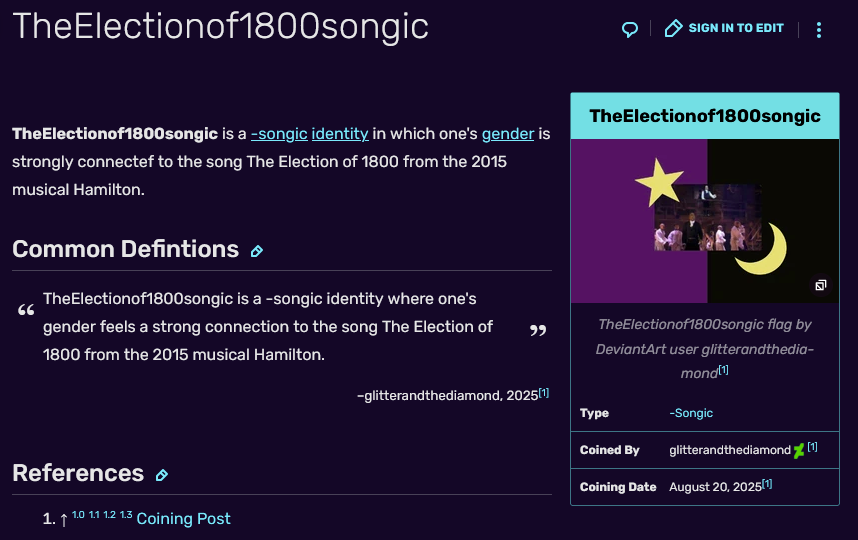Screen dimensions: 858x540
Task: Edit the Common Defintions section pencil icon
Action: pyautogui.click(x=257, y=251)
